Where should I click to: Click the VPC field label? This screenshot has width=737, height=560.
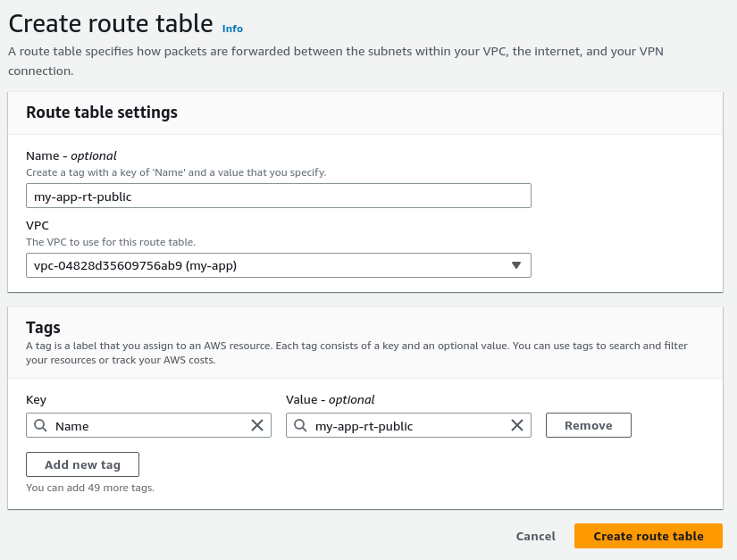click(38, 225)
